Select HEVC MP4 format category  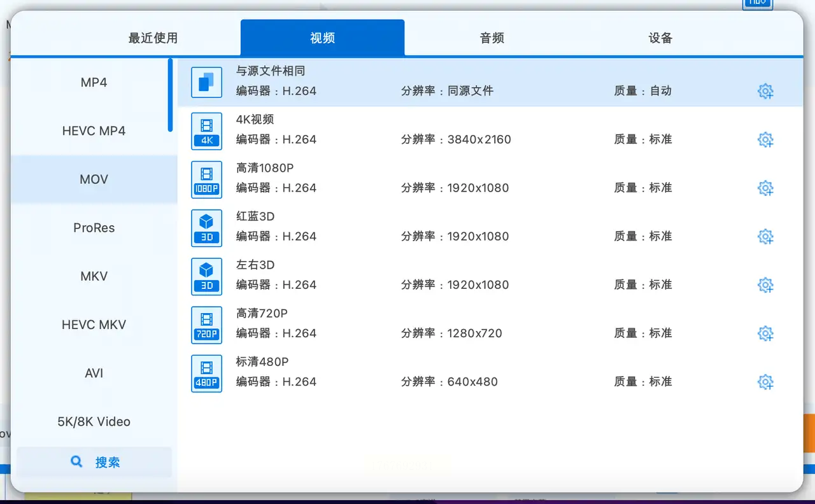(x=94, y=131)
